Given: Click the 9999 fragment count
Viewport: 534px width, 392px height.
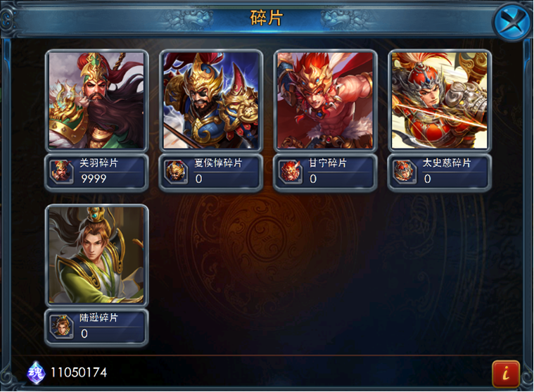Looking at the screenshot, I should [x=94, y=179].
